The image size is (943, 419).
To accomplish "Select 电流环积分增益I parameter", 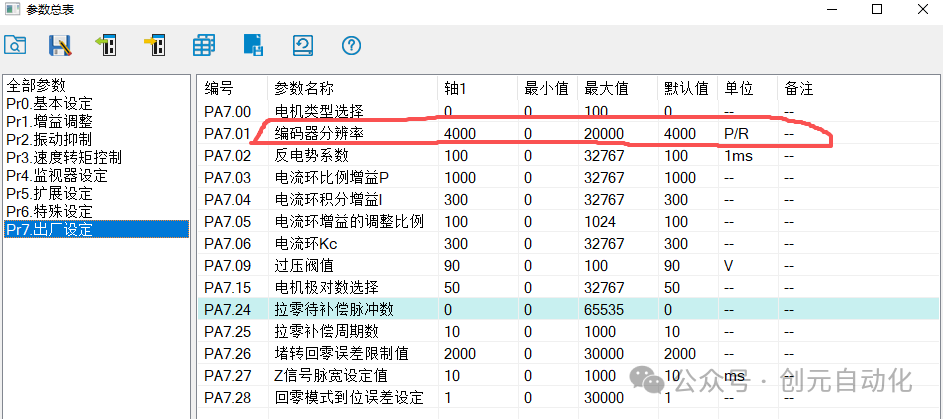I will pos(328,199).
